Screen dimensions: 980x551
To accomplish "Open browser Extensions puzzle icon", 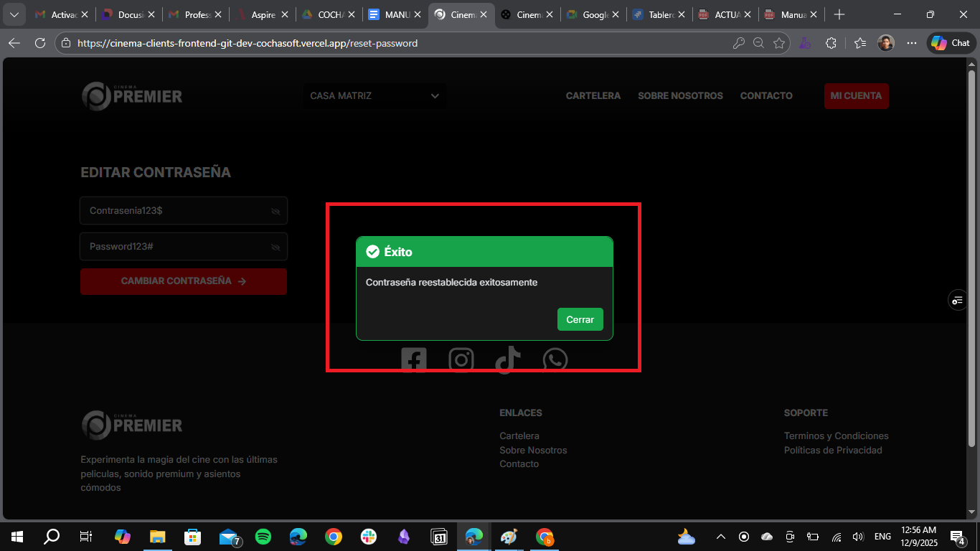I will (831, 43).
